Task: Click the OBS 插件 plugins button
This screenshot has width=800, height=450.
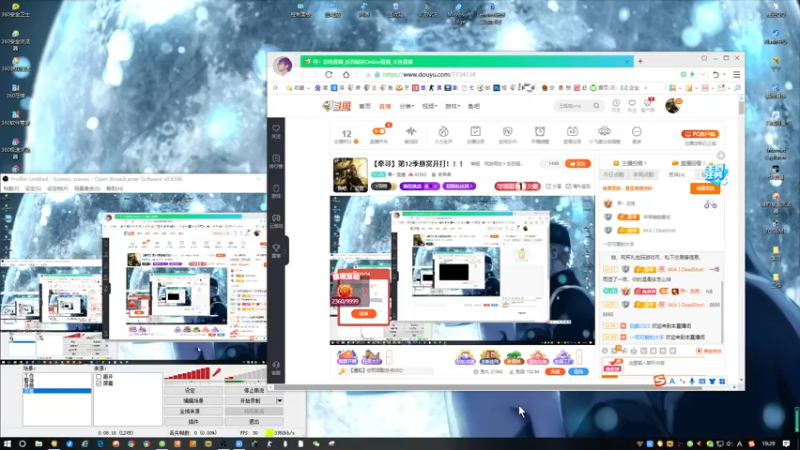Action: pyautogui.click(x=193, y=421)
